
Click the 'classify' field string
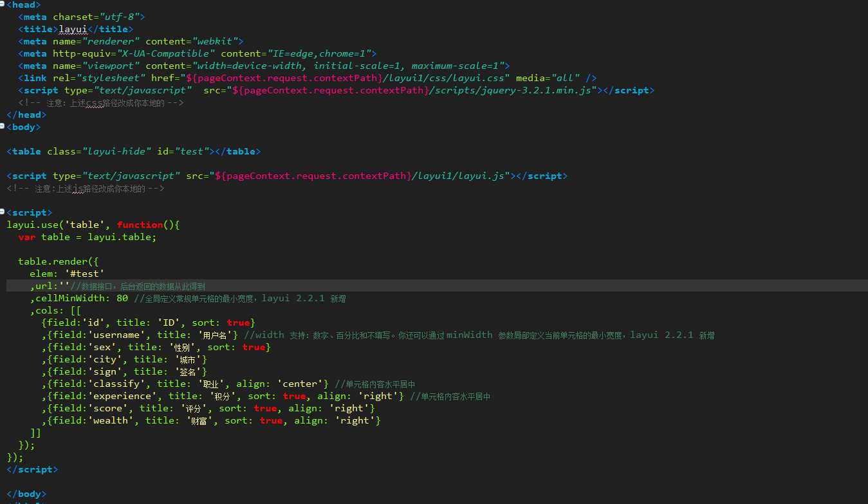(x=116, y=384)
